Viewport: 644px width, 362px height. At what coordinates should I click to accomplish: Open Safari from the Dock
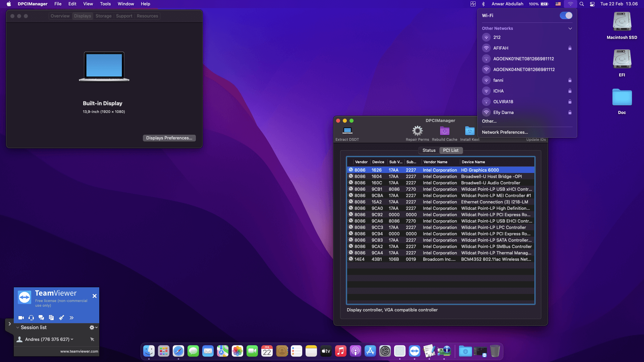tap(178, 351)
